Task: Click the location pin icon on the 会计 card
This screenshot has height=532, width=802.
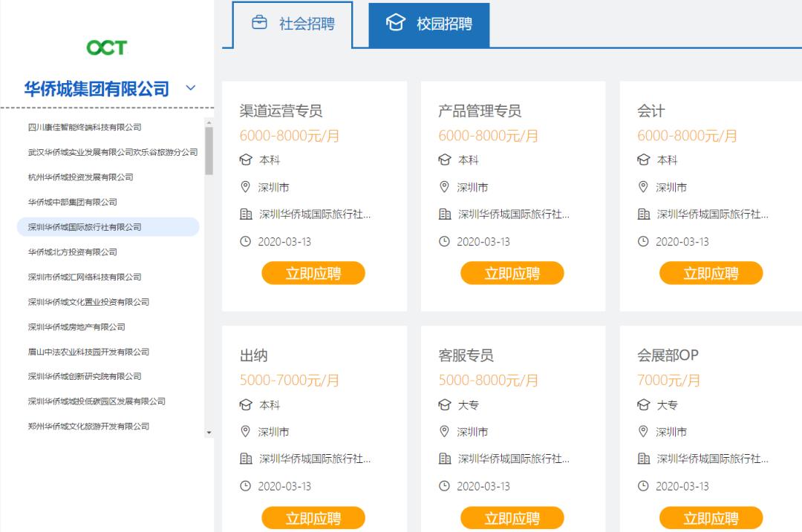Action: (643, 187)
